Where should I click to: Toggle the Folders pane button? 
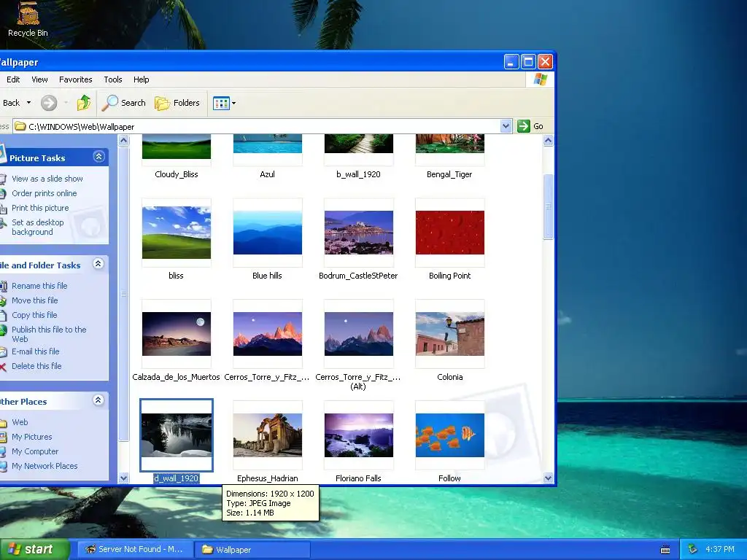tap(177, 102)
